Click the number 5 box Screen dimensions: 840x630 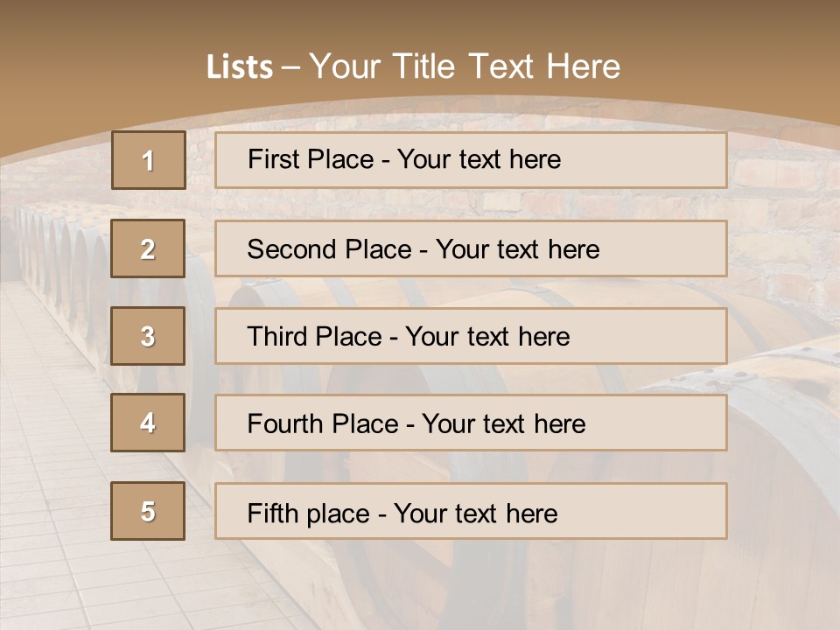[x=148, y=511]
